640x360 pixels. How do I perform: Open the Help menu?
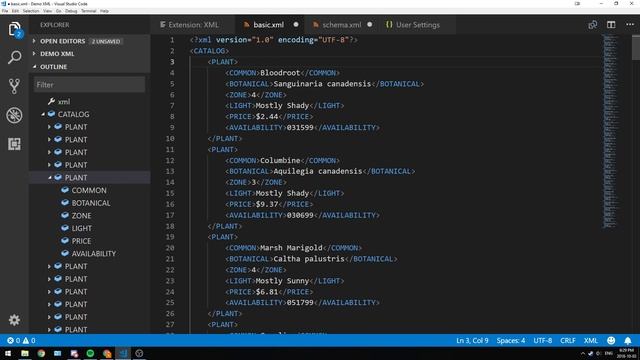coord(104,11)
